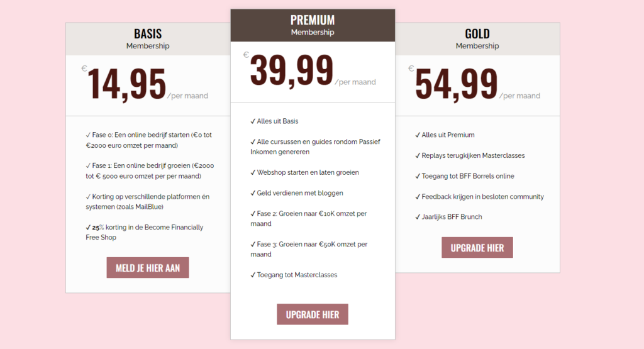Click the checkmark before 'Geld verdienen met bloggen'
The height and width of the screenshot is (349, 644).
tap(253, 193)
